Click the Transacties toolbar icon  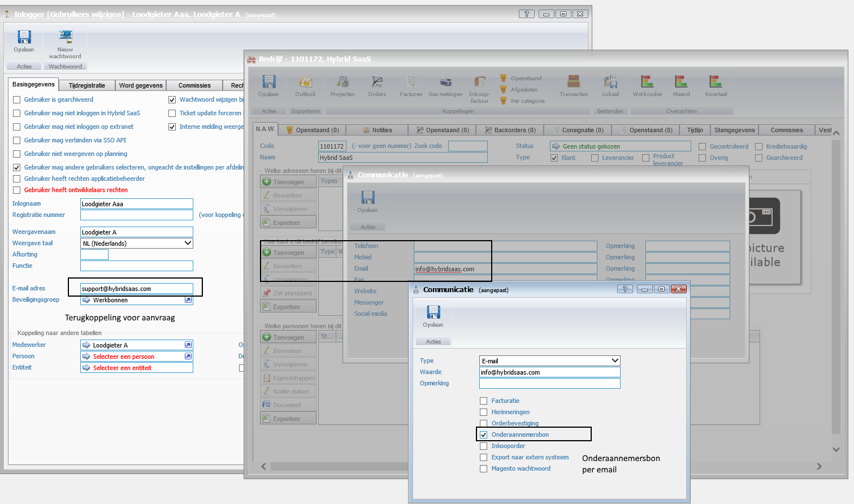coord(573,83)
